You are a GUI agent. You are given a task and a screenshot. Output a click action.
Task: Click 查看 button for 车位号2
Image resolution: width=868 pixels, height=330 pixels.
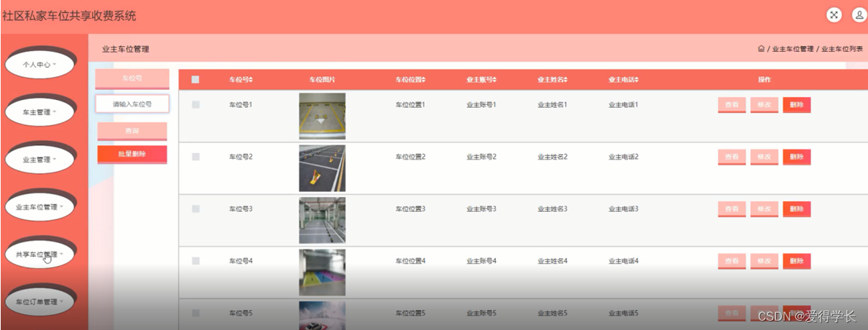coord(731,157)
